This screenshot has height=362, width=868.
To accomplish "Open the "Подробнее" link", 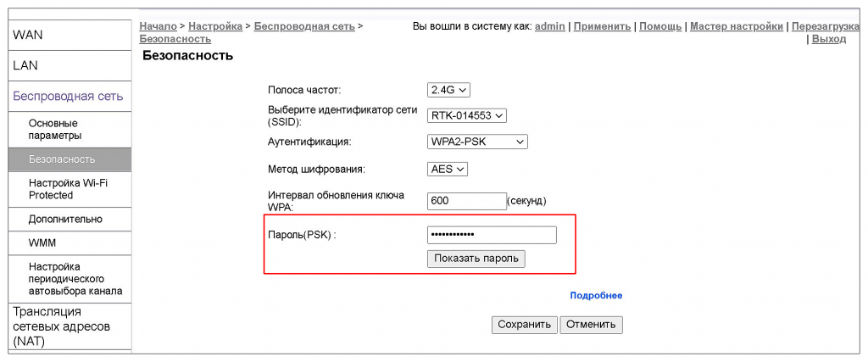I will 596,296.
